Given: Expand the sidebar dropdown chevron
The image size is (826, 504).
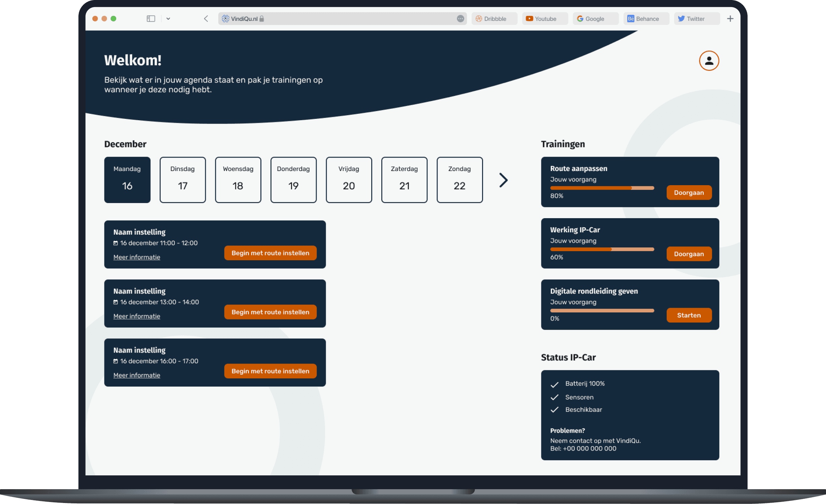Looking at the screenshot, I should click(168, 19).
